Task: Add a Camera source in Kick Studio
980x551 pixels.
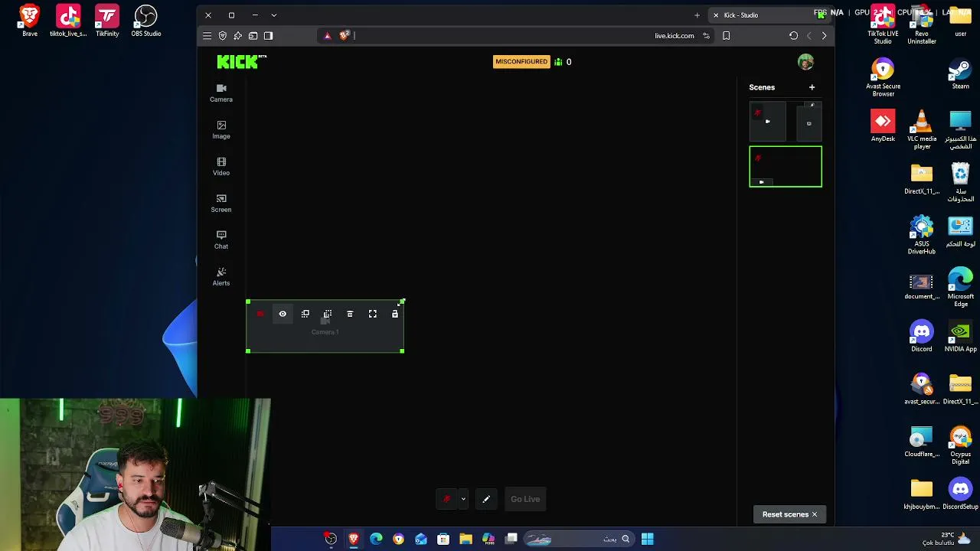Action: pos(221,93)
